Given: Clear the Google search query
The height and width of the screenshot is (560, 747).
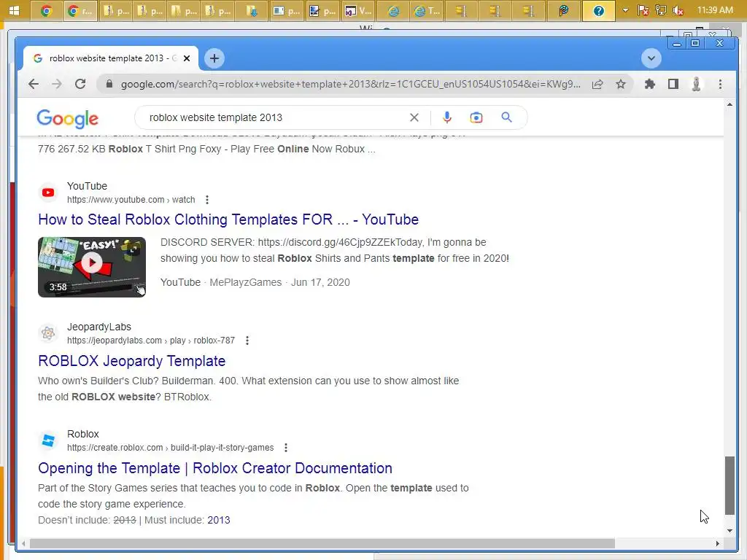Looking at the screenshot, I should coord(414,117).
